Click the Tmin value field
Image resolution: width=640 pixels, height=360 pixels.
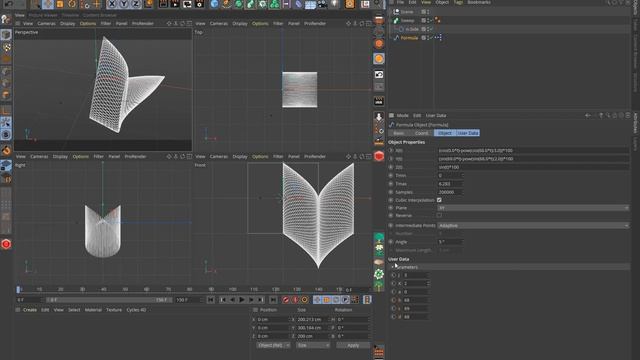[x=450, y=176]
